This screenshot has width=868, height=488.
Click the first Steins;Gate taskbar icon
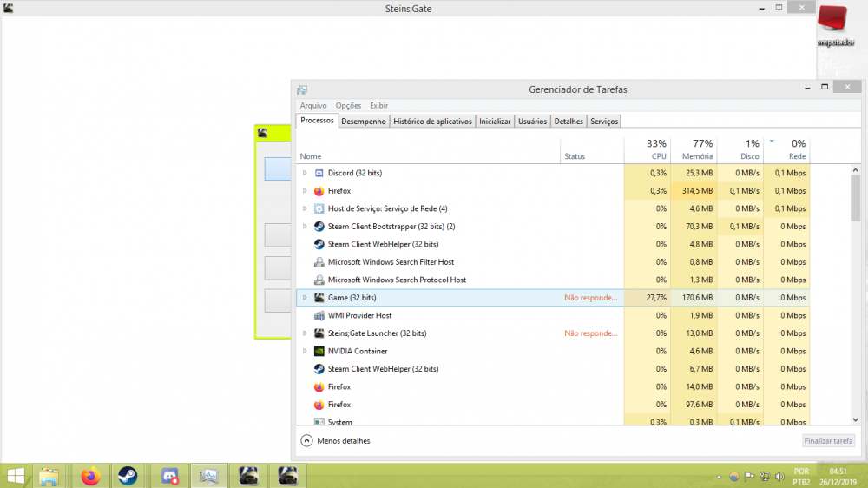(248, 476)
